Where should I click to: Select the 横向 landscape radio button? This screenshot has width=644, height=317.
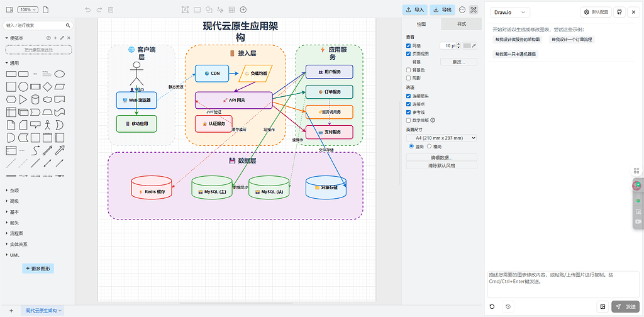point(430,147)
